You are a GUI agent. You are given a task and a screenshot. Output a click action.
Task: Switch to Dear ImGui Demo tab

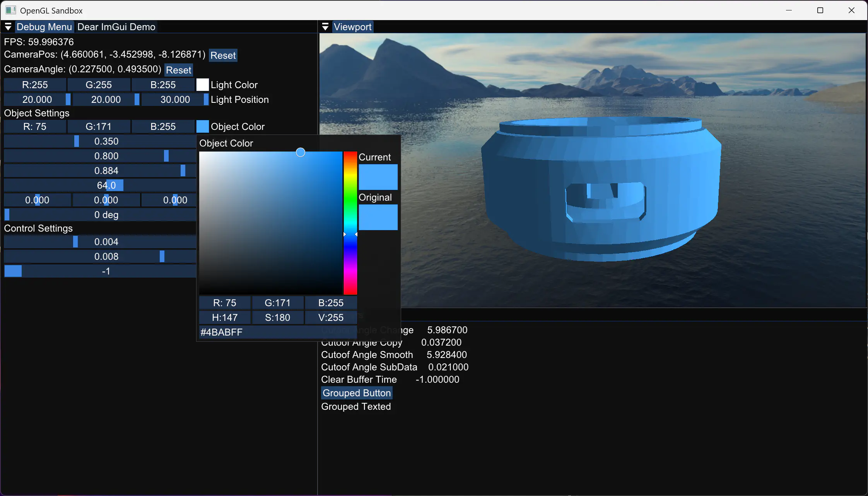[x=116, y=27]
